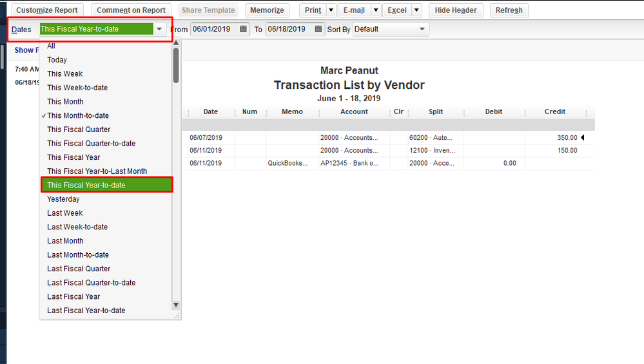The width and height of the screenshot is (644, 364).
Task: Click Comment on Report button
Action: [x=131, y=10]
